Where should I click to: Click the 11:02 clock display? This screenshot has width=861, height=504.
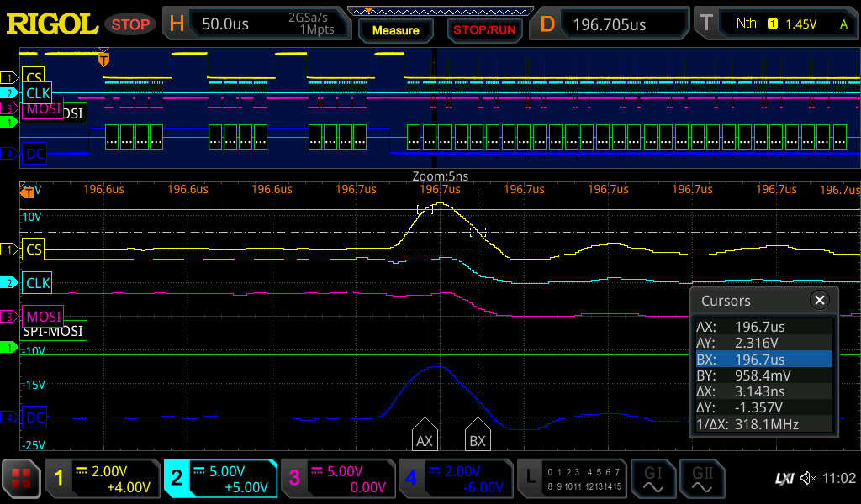[839, 478]
